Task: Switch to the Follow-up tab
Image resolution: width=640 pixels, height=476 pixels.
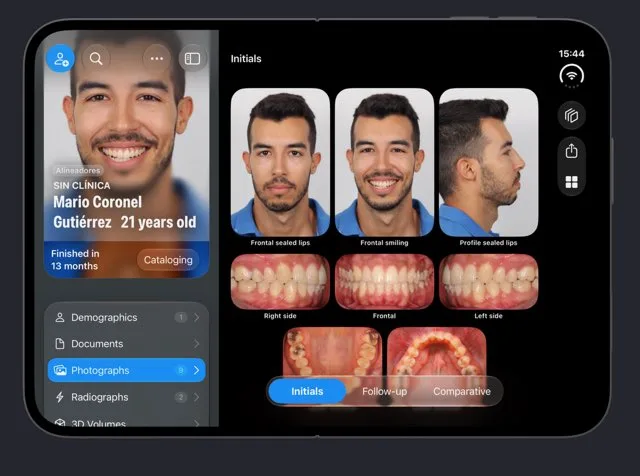Action: [384, 391]
